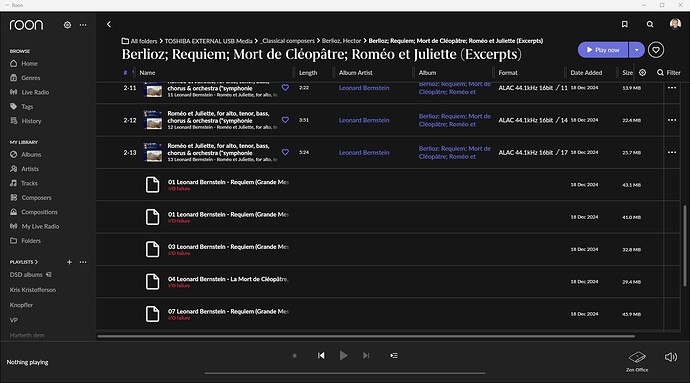Open Live Radio in sidebar

coord(29,92)
